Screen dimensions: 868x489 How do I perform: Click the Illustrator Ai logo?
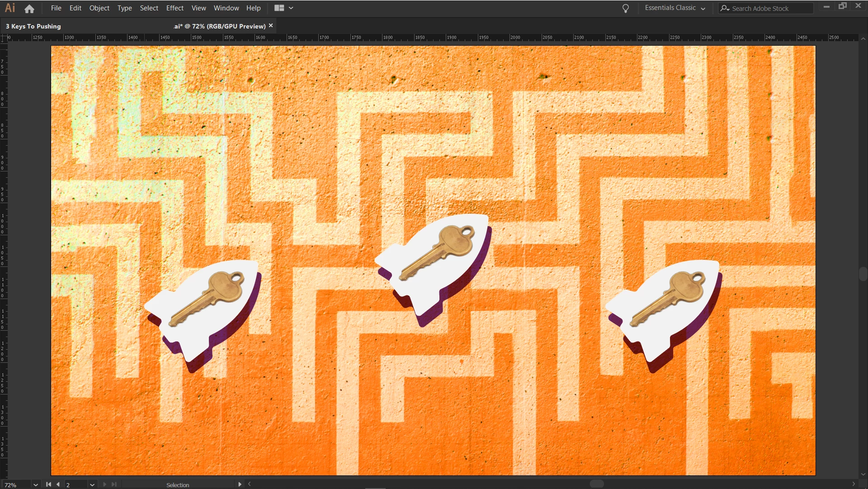click(x=10, y=8)
